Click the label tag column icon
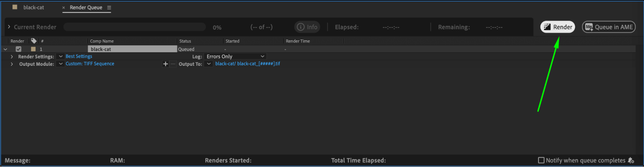Image resolution: width=644 pixels, height=167 pixels. click(x=34, y=41)
